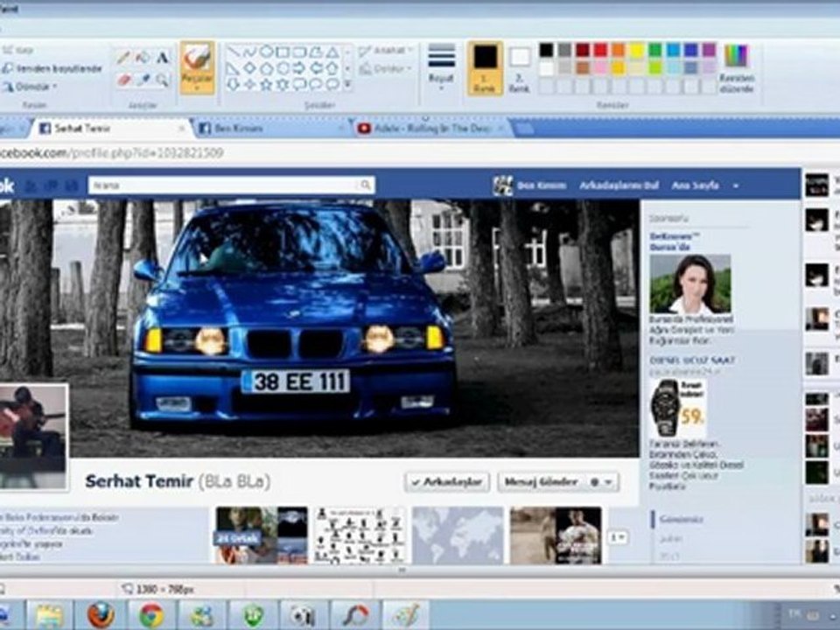The height and width of the screenshot is (630, 840).
Task: Open the Dolgu (fill) dropdown
Action: (x=386, y=68)
